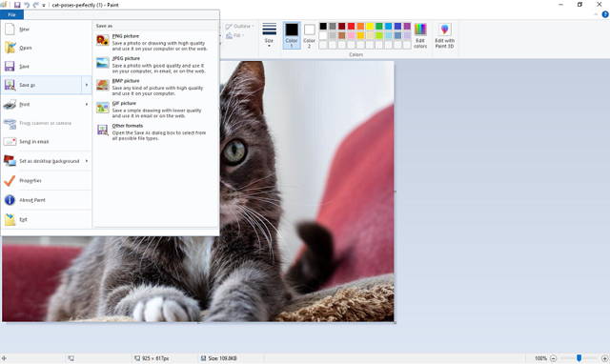The image size is (610, 364).
Task: Select Color 1 foreground box
Action: [x=292, y=35]
